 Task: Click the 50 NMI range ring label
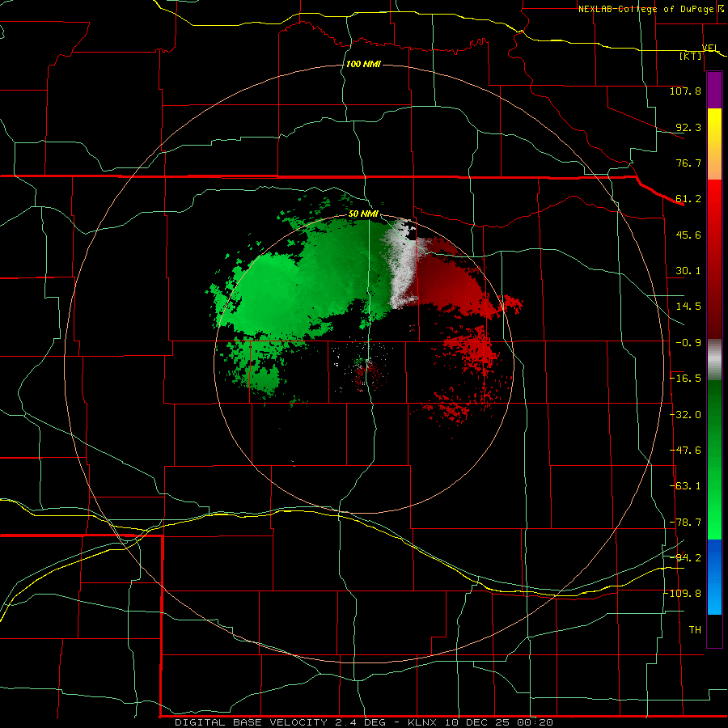(x=363, y=214)
